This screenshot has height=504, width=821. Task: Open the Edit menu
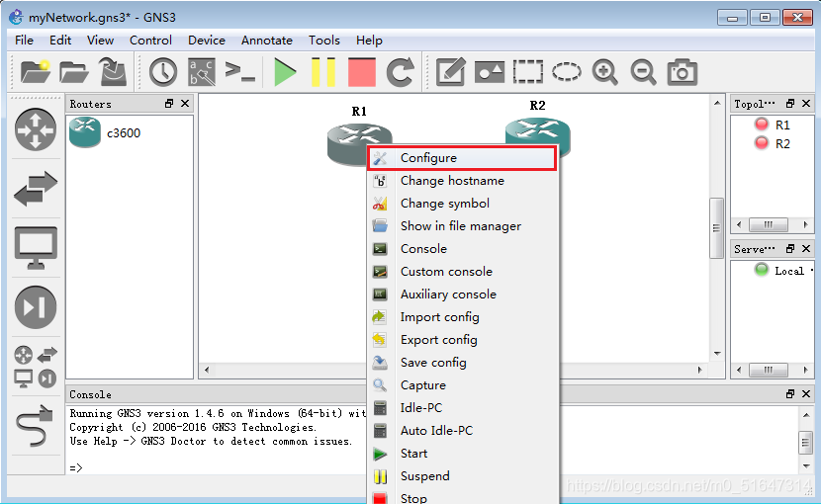tap(60, 41)
